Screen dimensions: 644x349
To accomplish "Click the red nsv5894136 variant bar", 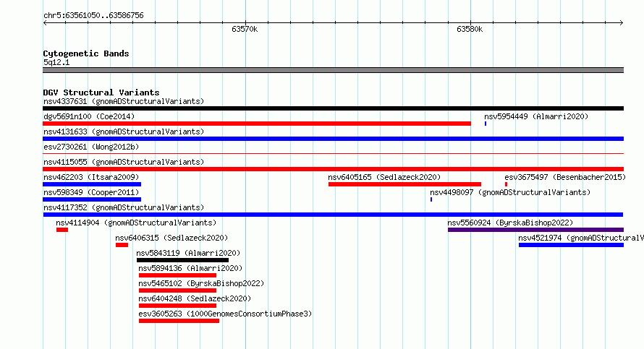I will click(x=177, y=275).
